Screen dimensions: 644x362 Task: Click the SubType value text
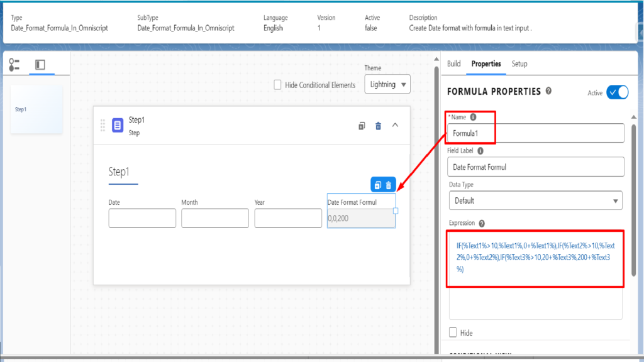click(186, 28)
